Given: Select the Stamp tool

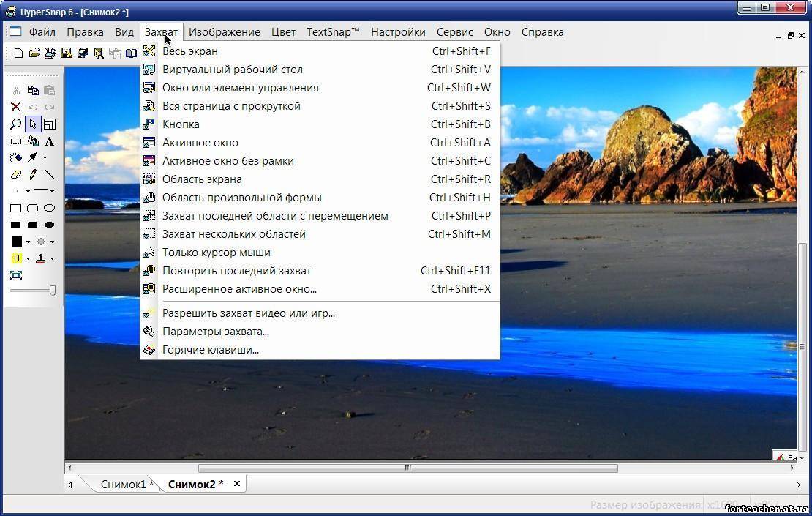Looking at the screenshot, I should pos(40,258).
